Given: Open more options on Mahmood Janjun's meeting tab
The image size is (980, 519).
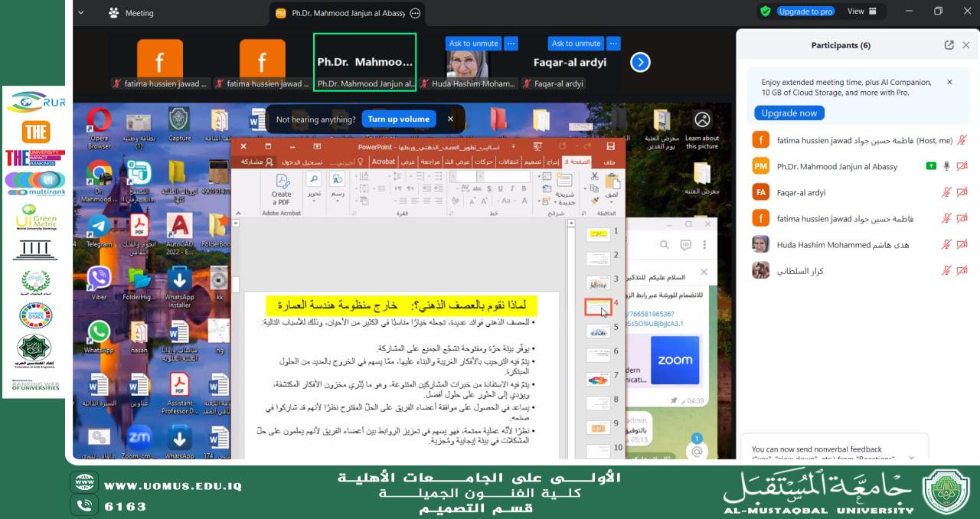Looking at the screenshot, I should click(x=415, y=13).
